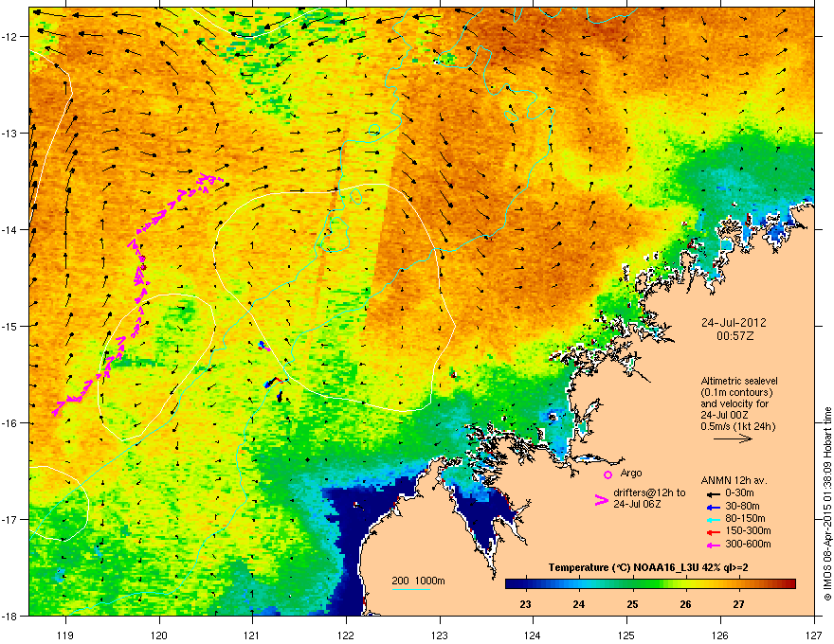
Task: Click the 0.5m/s velocity scale arrow
Action: [733, 438]
